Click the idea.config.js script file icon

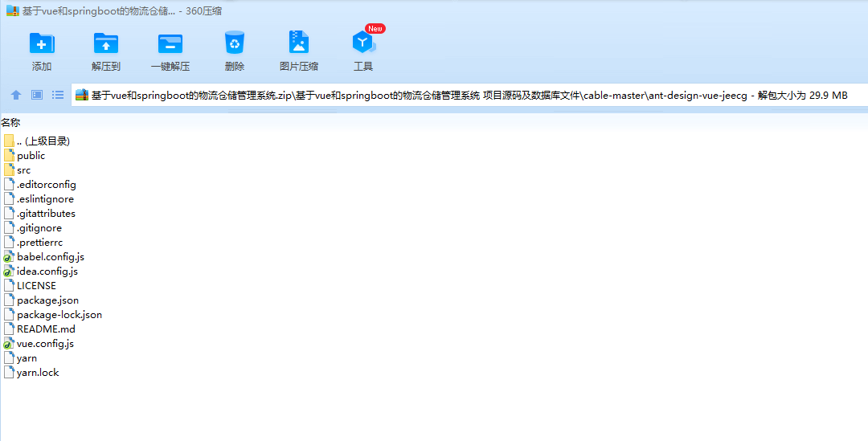click(x=9, y=272)
